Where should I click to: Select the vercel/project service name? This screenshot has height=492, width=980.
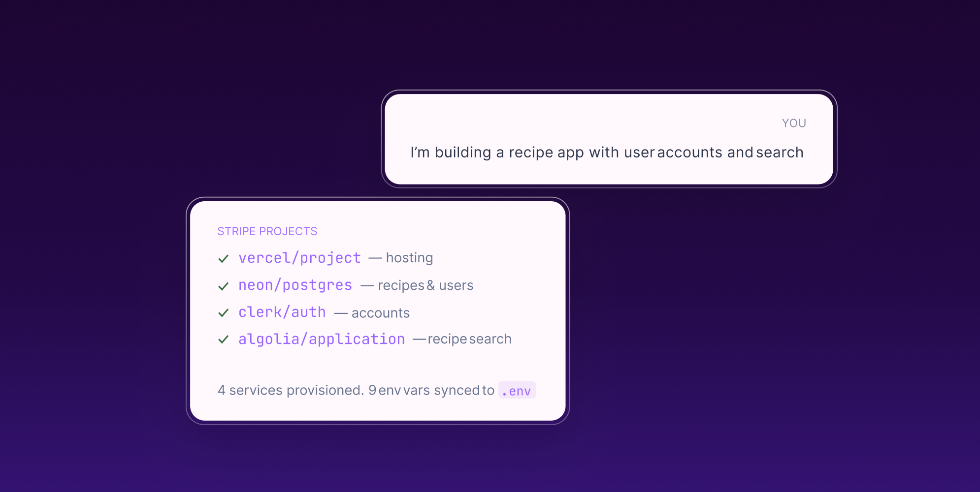[299, 258]
